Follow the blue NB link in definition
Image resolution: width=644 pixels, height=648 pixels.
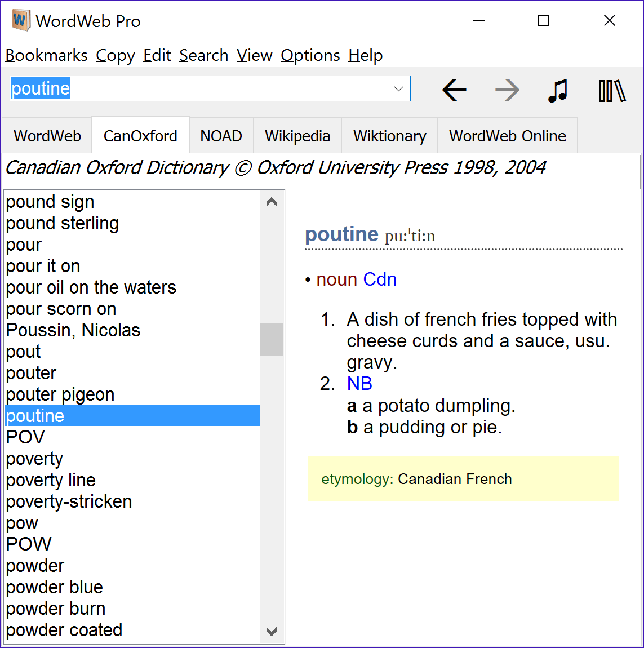[x=359, y=384]
